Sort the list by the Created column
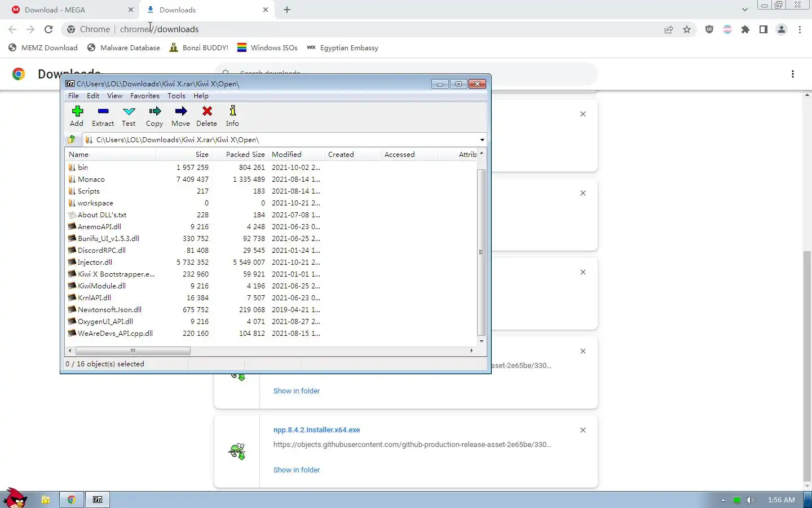Screen dimensions: 812x508 tap(353, 154)
